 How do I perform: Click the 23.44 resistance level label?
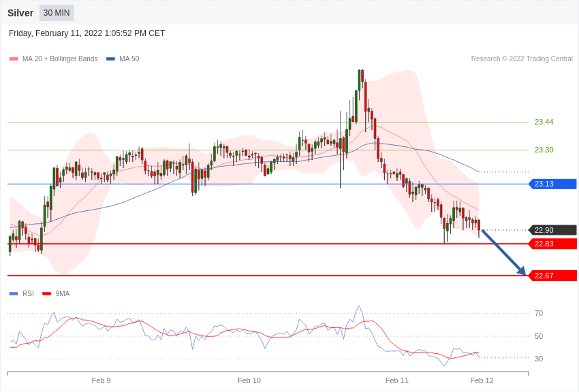pyautogui.click(x=544, y=122)
